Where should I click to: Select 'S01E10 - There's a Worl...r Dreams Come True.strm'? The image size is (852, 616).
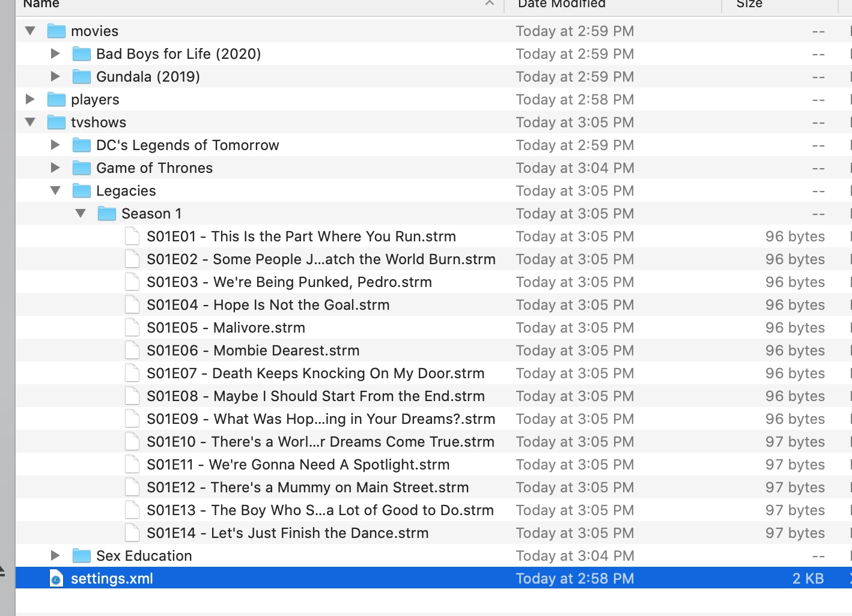[320, 441]
